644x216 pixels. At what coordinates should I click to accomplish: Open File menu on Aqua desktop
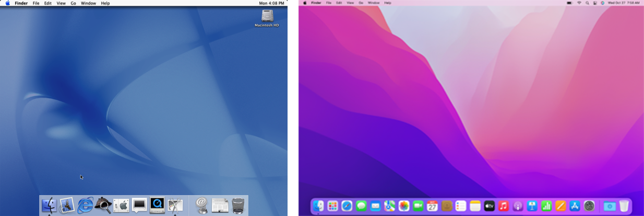tap(36, 3)
